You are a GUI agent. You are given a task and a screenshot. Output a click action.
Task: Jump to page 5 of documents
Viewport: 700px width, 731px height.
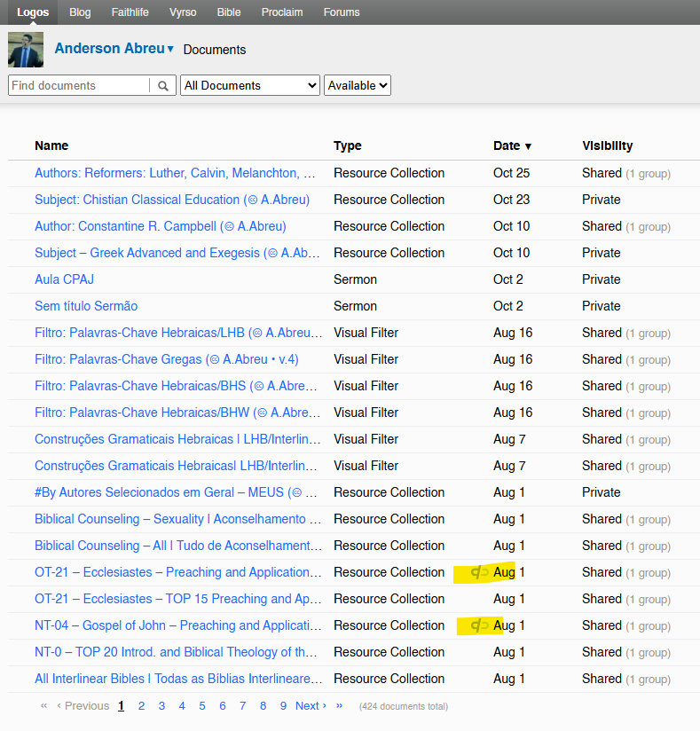pos(202,706)
